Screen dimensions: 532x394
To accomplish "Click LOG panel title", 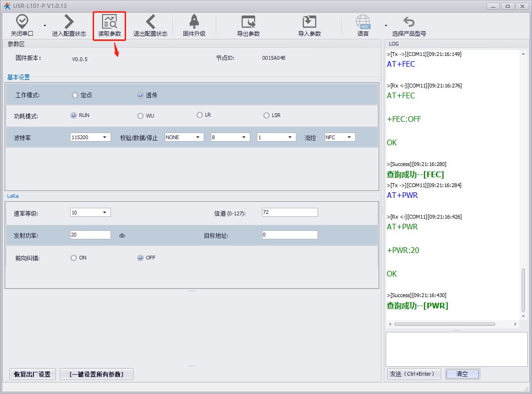I will click(394, 44).
